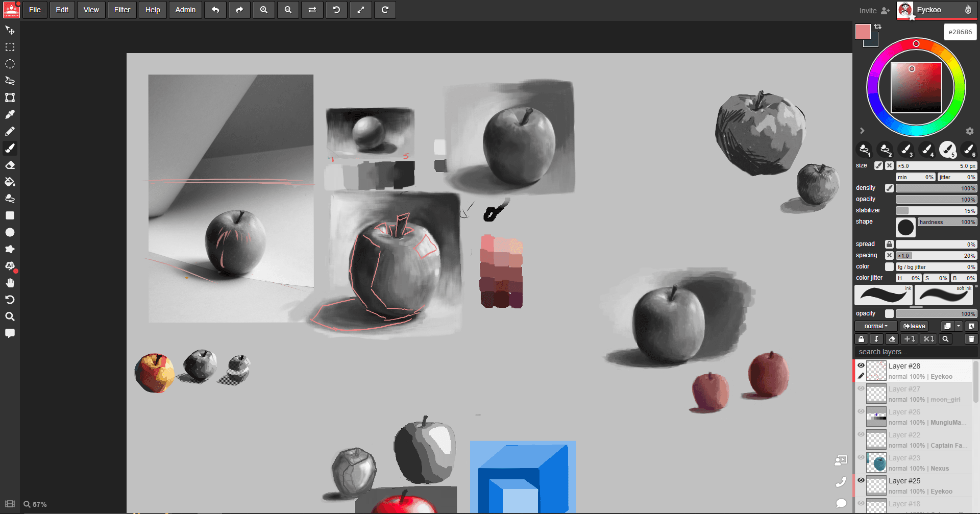Open the View menu
Viewport: 980px width, 514px height.
pos(91,10)
